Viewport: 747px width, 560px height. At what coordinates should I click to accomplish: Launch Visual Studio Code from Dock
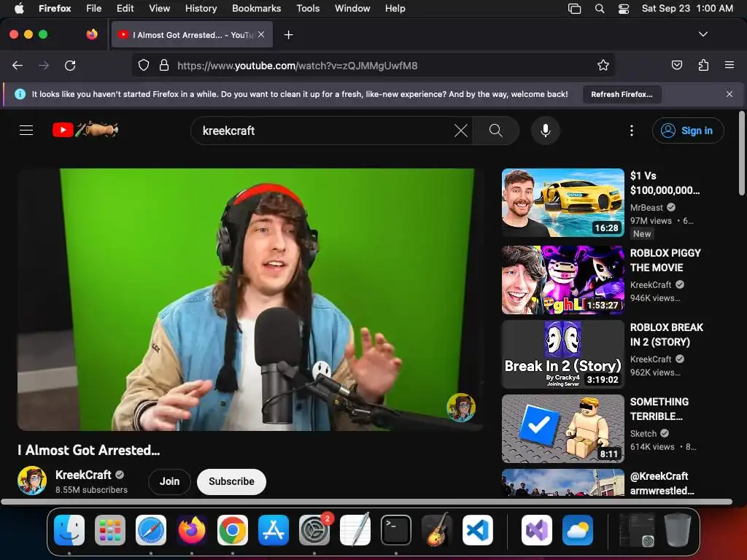click(x=478, y=530)
